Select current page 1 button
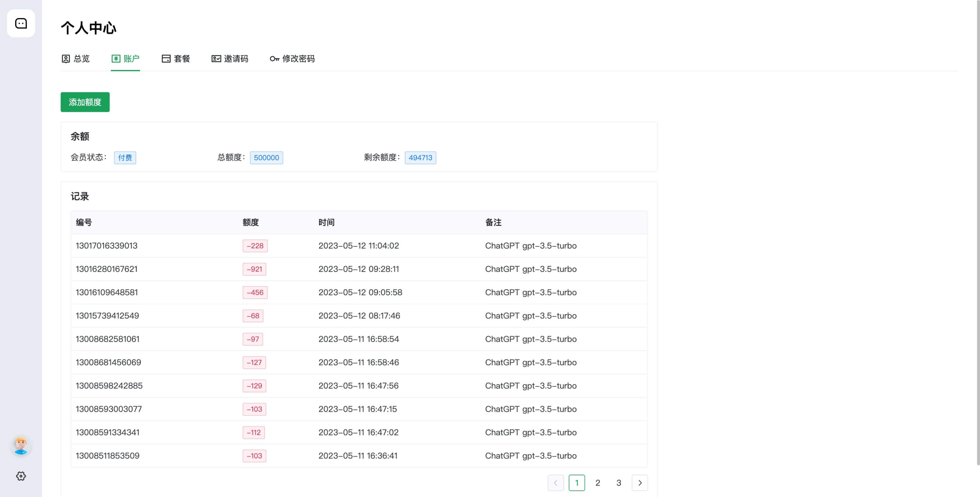The width and height of the screenshot is (980, 497). [x=576, y=482]
